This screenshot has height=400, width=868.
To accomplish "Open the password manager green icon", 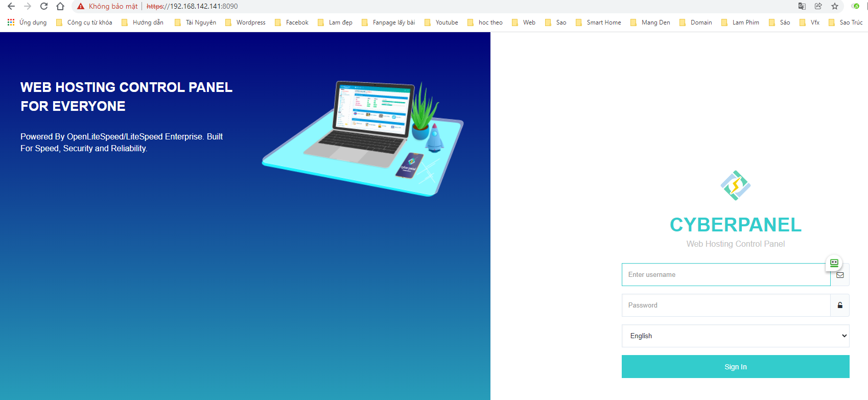I will click(x=834, y=263).
